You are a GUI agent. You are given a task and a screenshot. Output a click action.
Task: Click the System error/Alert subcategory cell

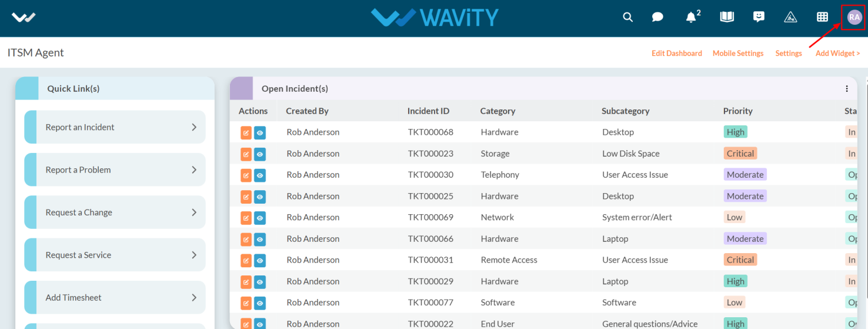tap(637, 217)
